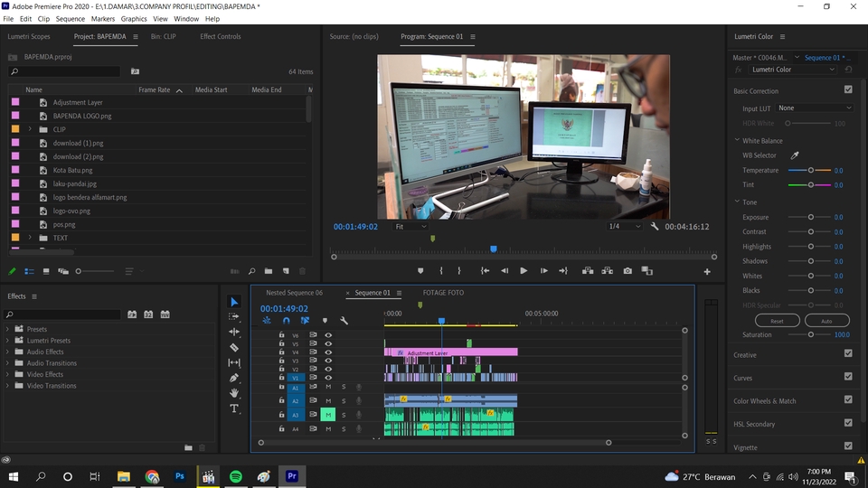The height and width of the screenshot is (488, 868).
Task: Expand the CLIP bin
Action: click(30, 129)
